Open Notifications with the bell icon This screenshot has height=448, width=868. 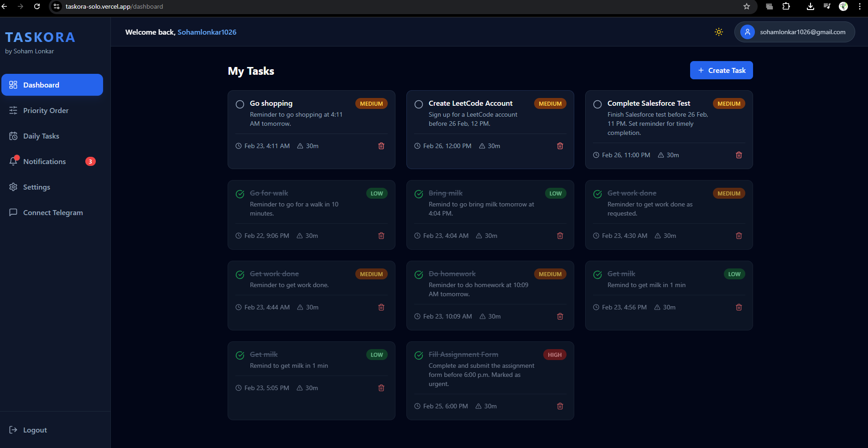click(14, 161)
